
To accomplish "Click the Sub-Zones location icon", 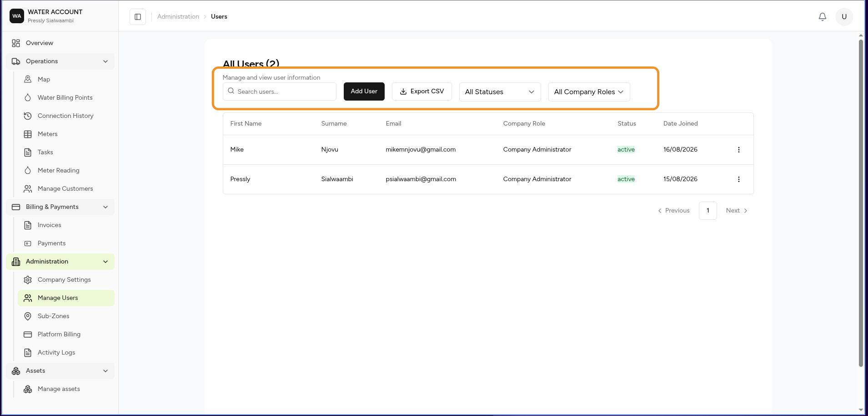I will tap(28, 316).
